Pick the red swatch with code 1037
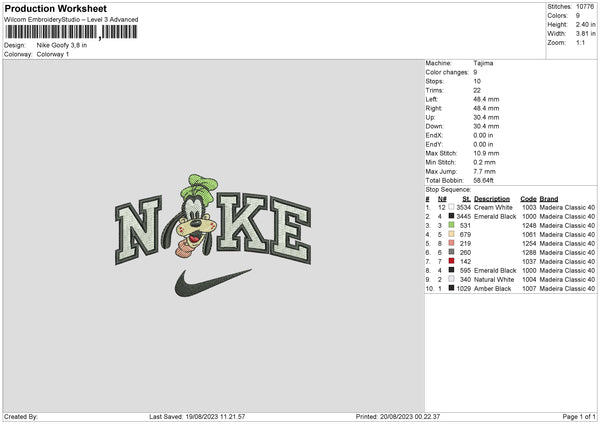Screen dimensions: 600x424 (452, 261)
